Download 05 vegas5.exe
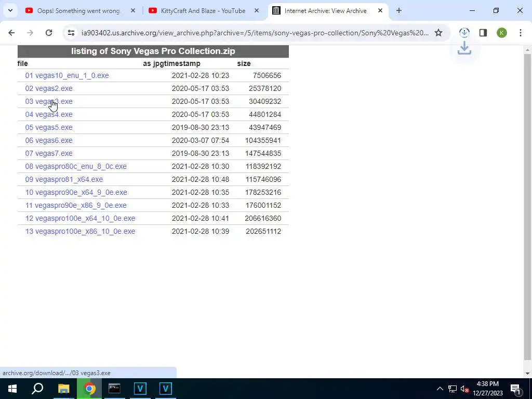The image size is (532, 399). click(x=48, y=128)
